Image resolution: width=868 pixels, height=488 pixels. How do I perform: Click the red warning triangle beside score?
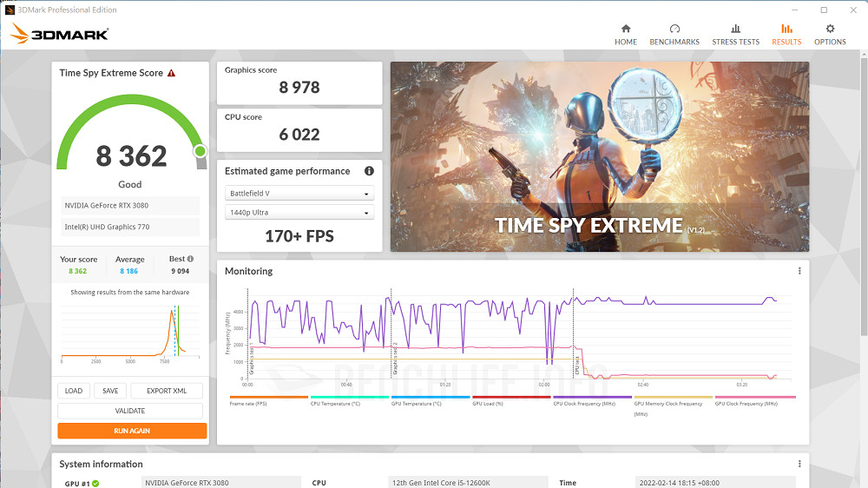tap(172, 73)
